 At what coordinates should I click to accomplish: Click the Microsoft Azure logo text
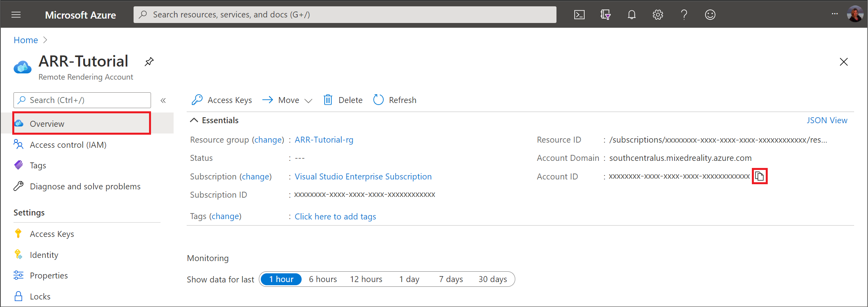(80, 15)
